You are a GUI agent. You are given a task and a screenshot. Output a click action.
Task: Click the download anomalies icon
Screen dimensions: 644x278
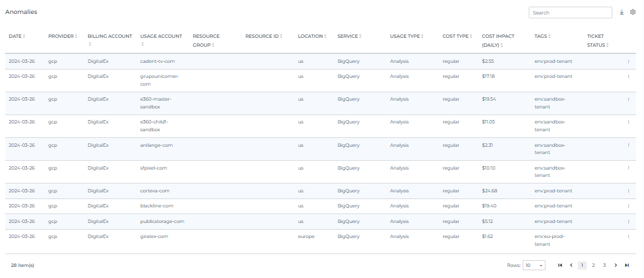point(622,12)
